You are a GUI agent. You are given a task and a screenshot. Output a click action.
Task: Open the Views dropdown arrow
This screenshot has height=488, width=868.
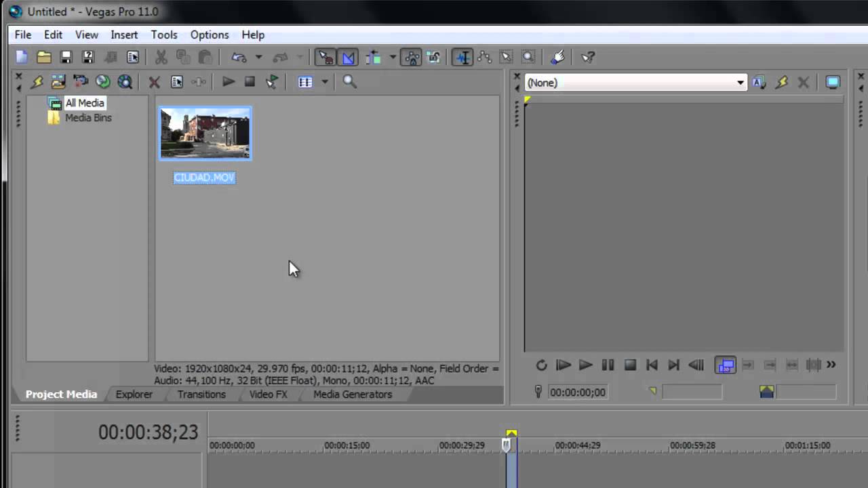coord(325,82)
